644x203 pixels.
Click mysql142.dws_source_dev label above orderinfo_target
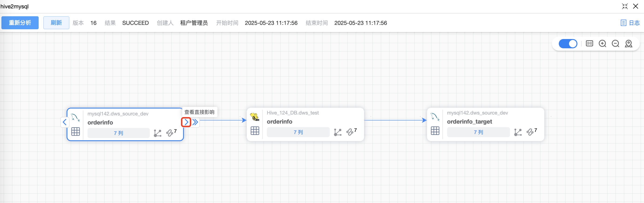coord(477,113)
